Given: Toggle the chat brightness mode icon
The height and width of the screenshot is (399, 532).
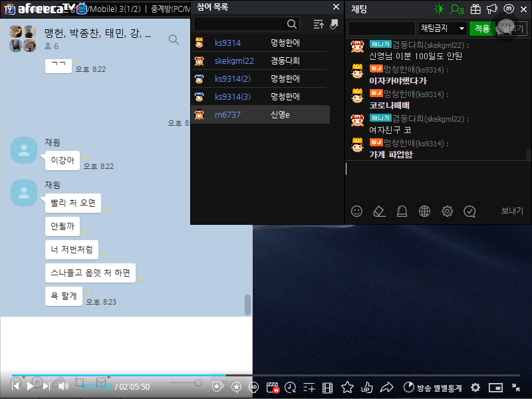Looking at the screenshot, I should [x=439, y=9].
